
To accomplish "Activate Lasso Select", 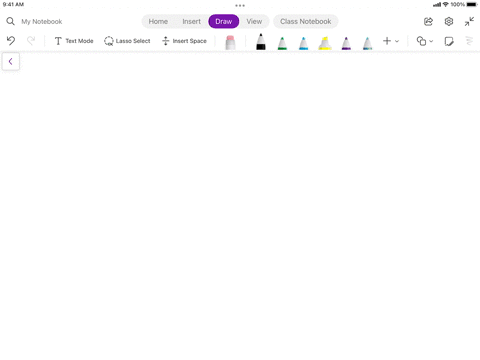I will (x=127, y=41).
